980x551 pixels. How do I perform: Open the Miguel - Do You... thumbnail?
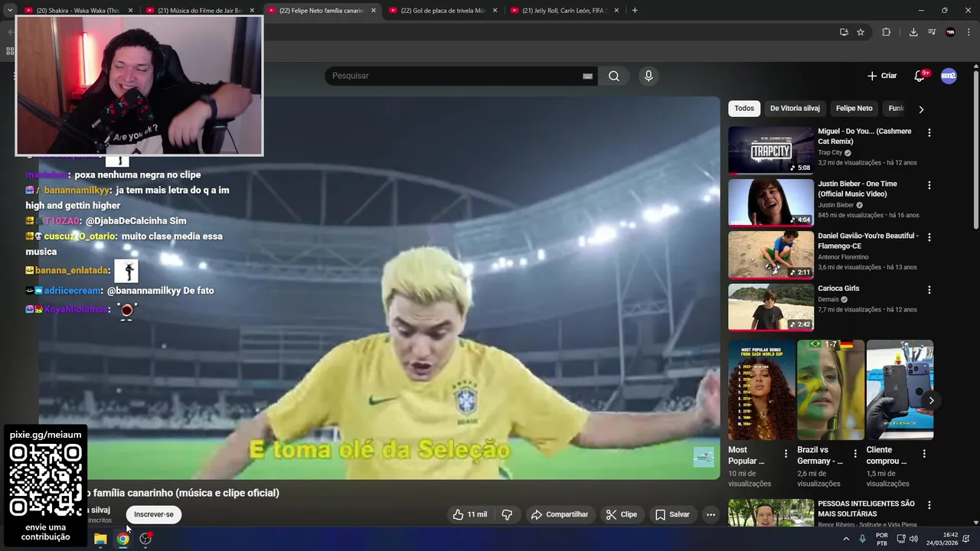[771, 150]
